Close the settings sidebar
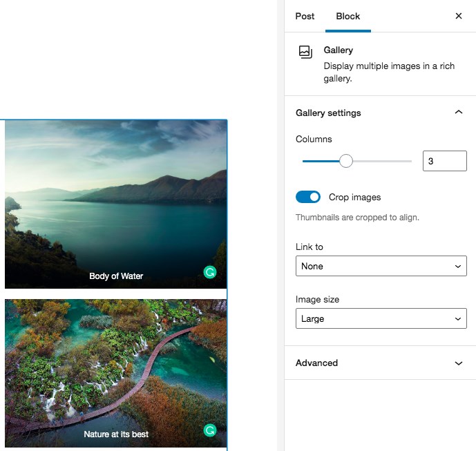 (459, 16)
